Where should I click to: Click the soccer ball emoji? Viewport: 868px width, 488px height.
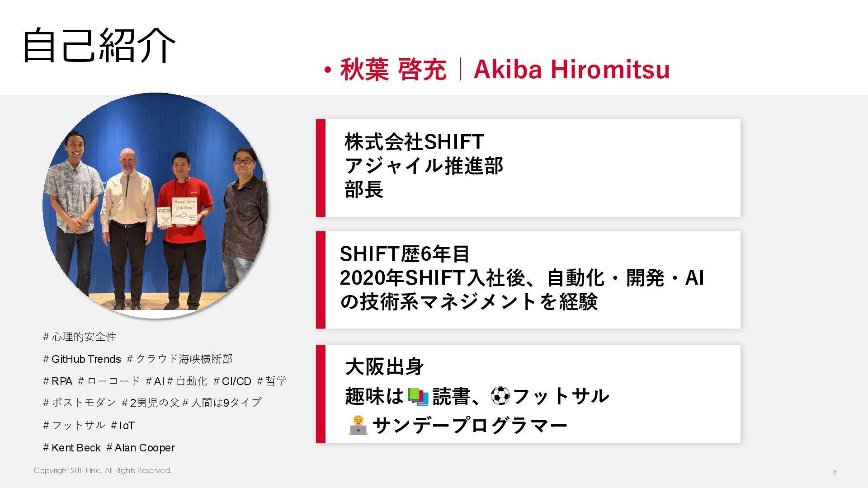(x=500, y=396)
